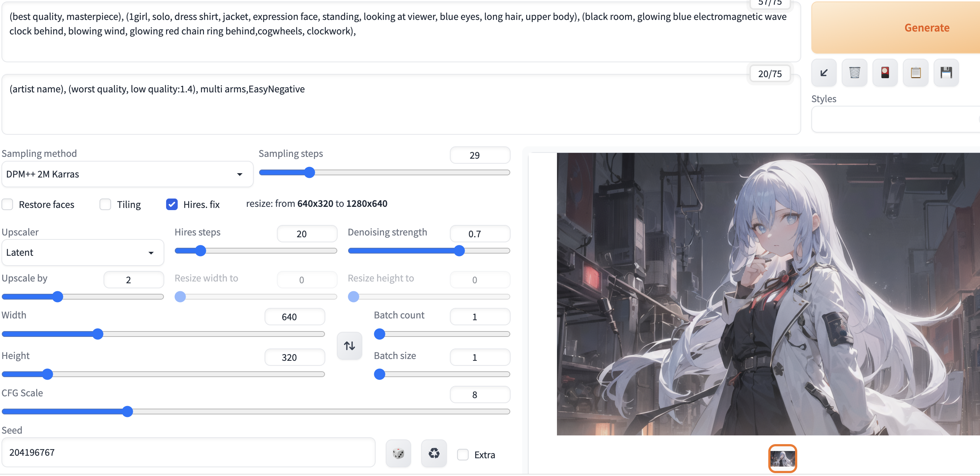Click the trash icon to clear prompt
Screen dimensions: 980x476
click(854, 72)
